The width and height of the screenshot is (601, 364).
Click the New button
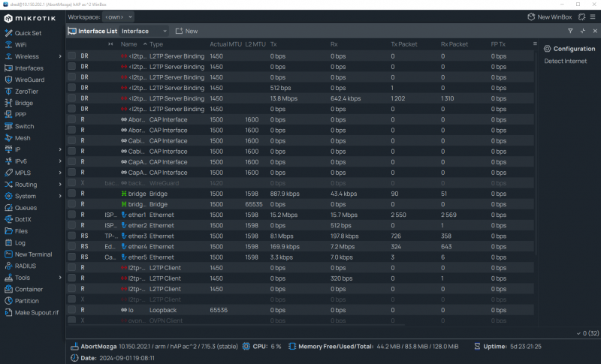pos(186,31)
